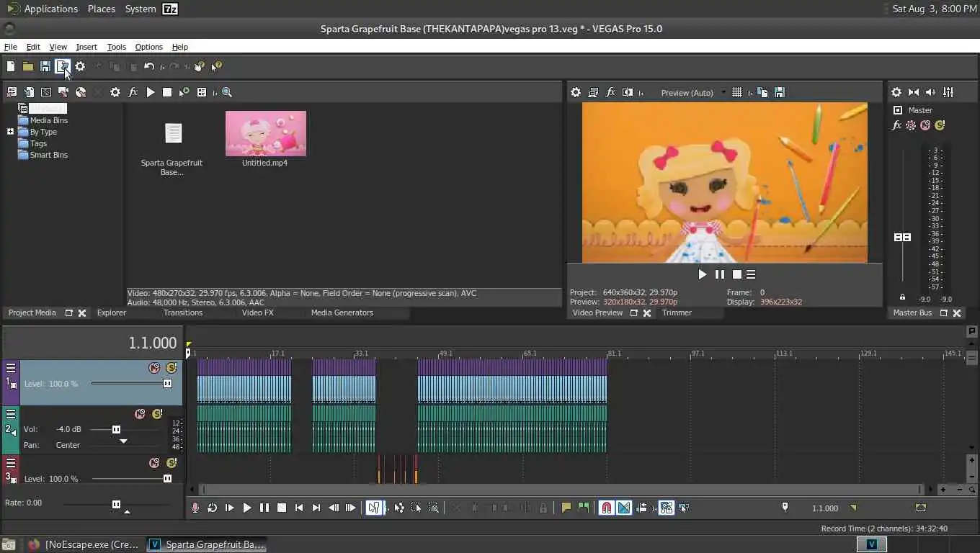Open Project Media views icon
The height and width of the screenshot is (553, 980).
click(202, 92)
